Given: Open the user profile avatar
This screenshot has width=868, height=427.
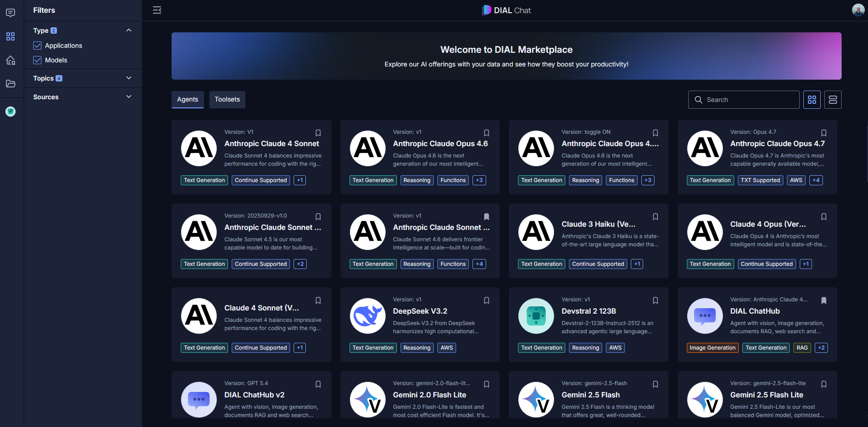Looking at the screenshot, I should [858, 10].
